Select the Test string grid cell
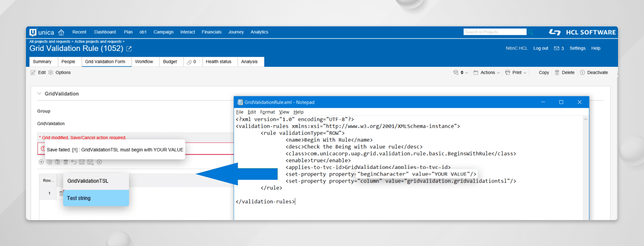The height and width of the screenshot is (246, 644). (96, 198)
